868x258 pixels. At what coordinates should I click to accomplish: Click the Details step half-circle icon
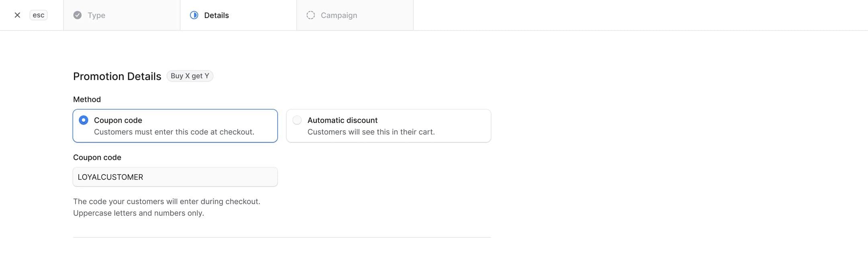click(x=194, y=15)
